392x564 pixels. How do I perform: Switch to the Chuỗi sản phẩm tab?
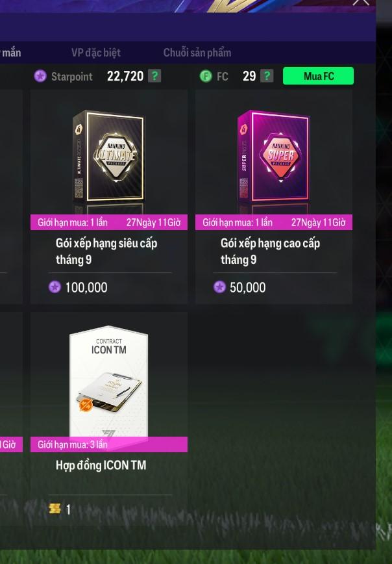[x=197, y=53]
